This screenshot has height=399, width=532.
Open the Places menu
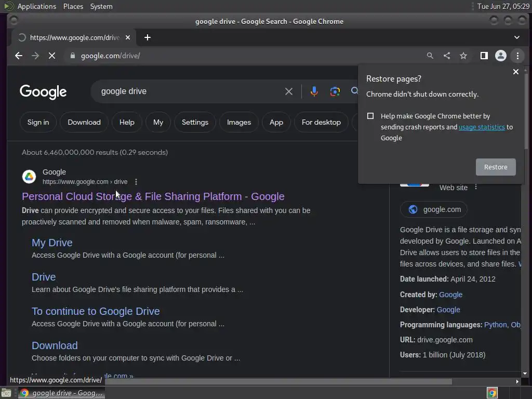73,6
